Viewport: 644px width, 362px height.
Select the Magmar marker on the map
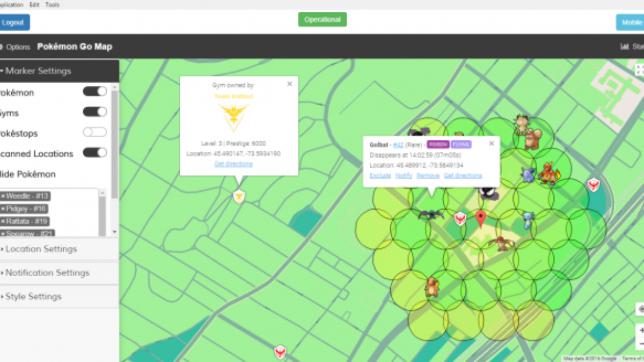[x=550, y=173]
